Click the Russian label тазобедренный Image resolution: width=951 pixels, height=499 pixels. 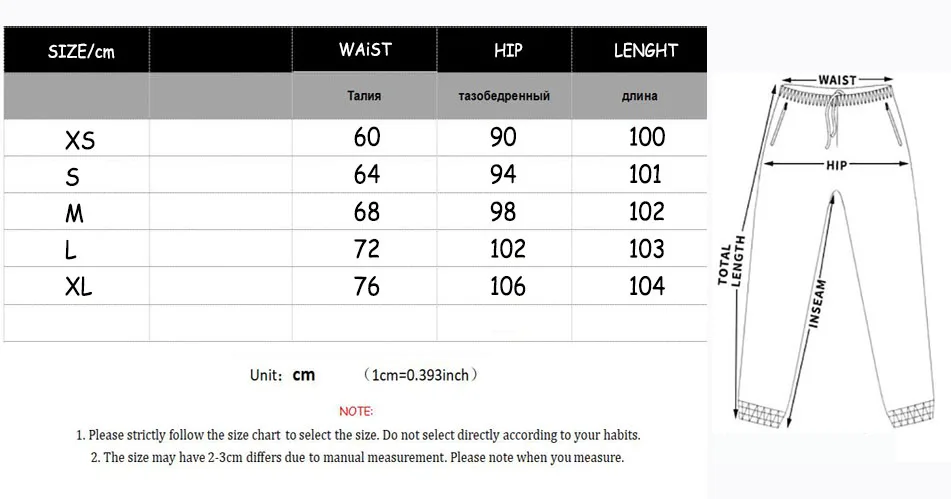click(504, 97)
